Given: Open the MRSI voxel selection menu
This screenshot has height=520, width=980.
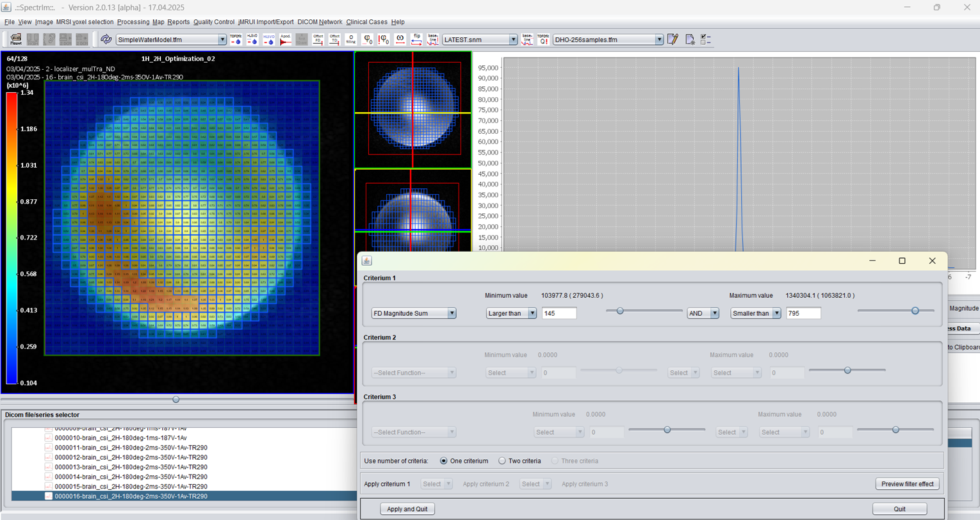Looking at the screenshot, I should (x=85, y=22).
